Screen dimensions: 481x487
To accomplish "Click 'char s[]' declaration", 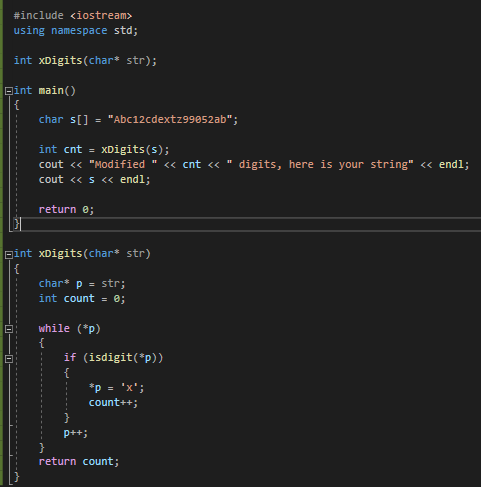I will (x=64, y=120).
